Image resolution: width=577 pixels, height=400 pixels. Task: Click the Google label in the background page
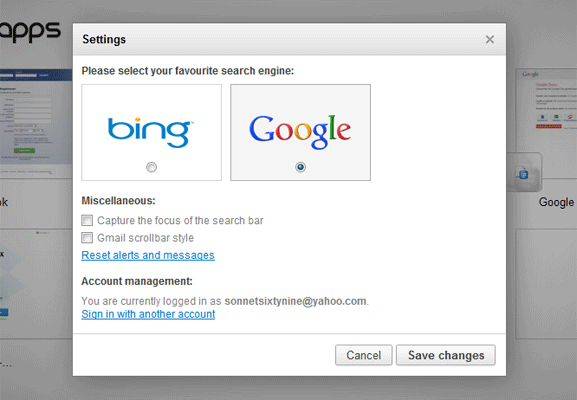pos(556,202)
